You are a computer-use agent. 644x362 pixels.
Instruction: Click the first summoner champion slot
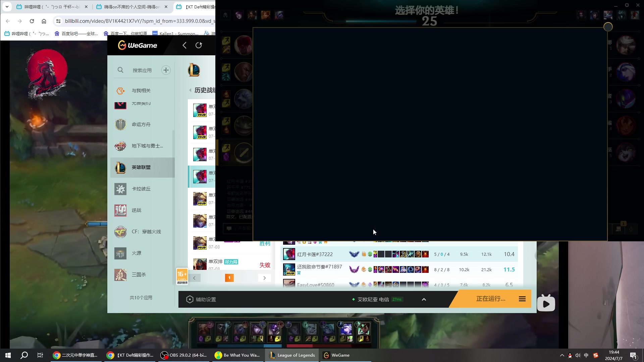(x=244, y=45)
